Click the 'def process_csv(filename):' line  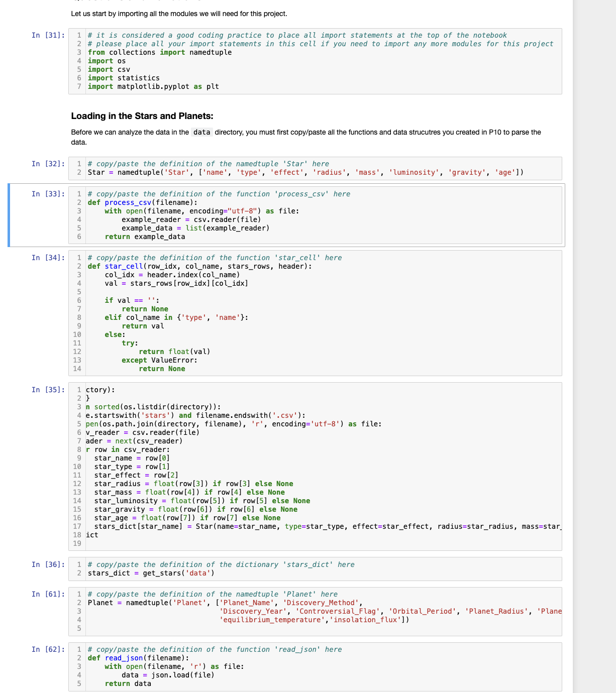[x=143, y=202]
